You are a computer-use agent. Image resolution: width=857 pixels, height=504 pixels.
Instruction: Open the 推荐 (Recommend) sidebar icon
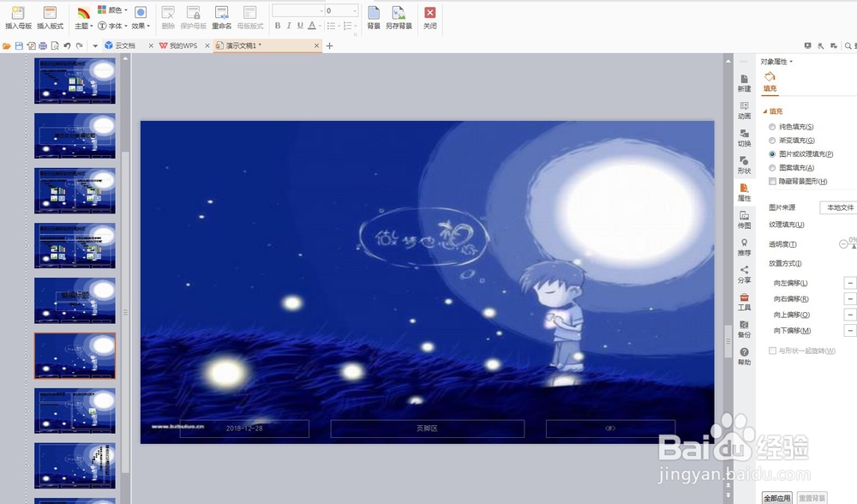click(744, 247)
